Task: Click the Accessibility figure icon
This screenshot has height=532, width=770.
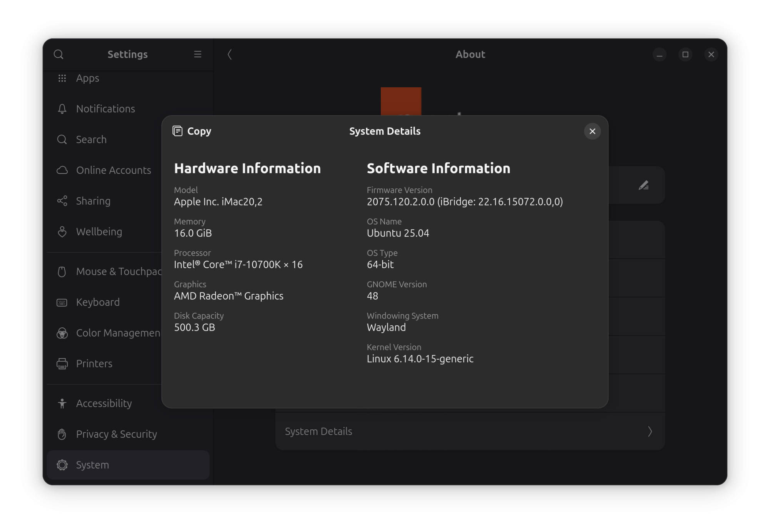Action: 62,403
